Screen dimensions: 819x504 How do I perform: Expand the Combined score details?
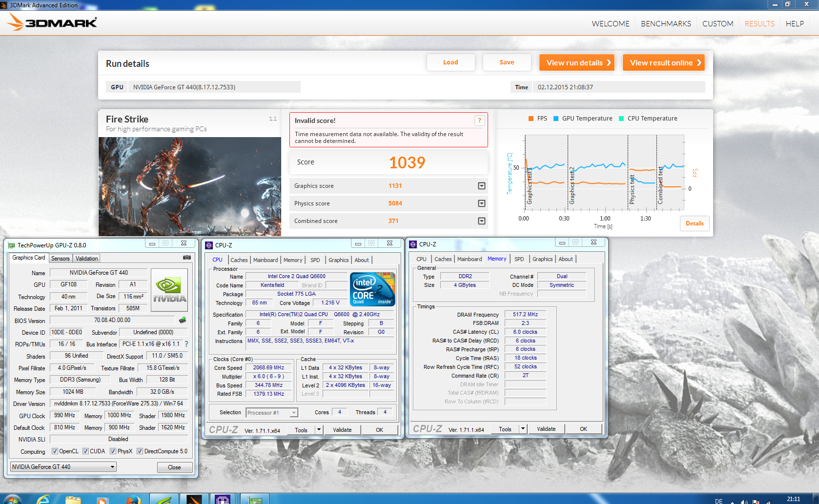tap(482, 221)
